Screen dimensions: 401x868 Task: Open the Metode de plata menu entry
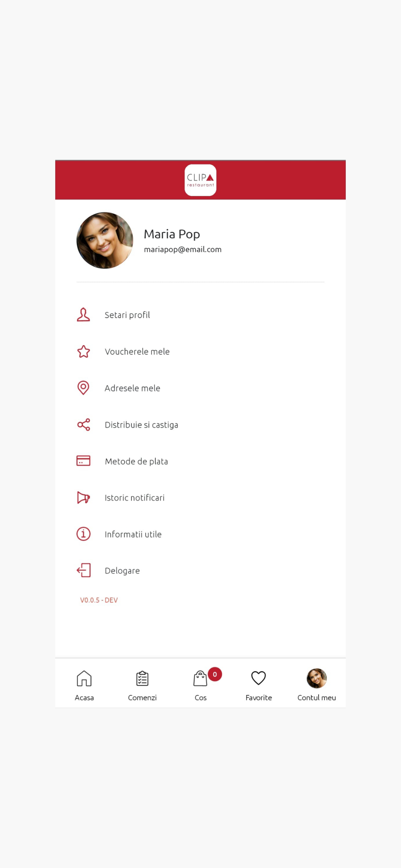point(200,461)
